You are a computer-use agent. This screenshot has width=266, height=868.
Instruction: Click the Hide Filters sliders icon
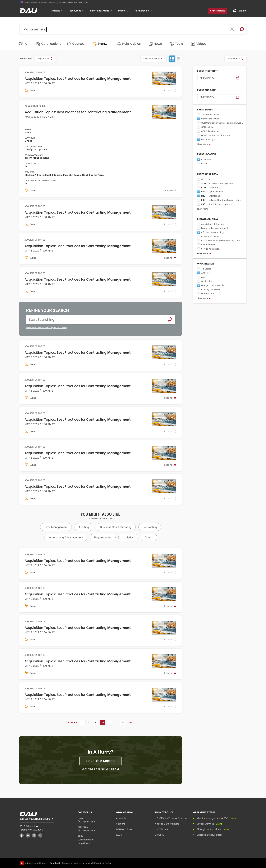(x=242, y=59)
